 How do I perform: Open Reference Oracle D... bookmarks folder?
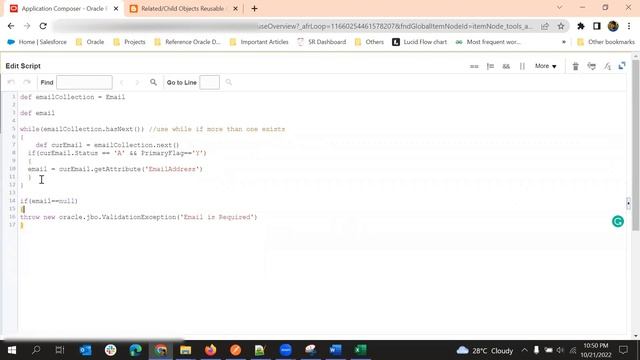(x=187, y=42)
